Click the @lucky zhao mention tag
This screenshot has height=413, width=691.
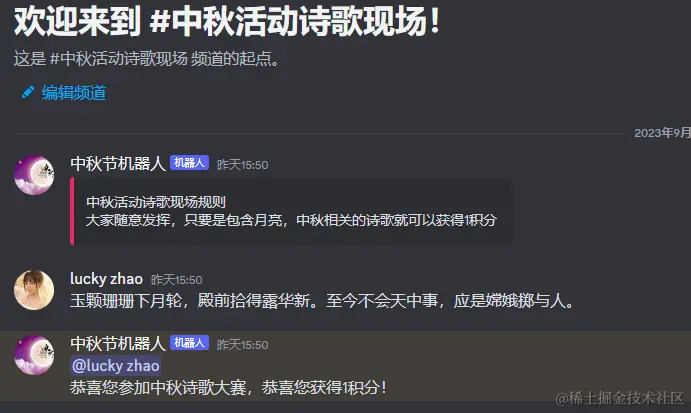[115, 365]
